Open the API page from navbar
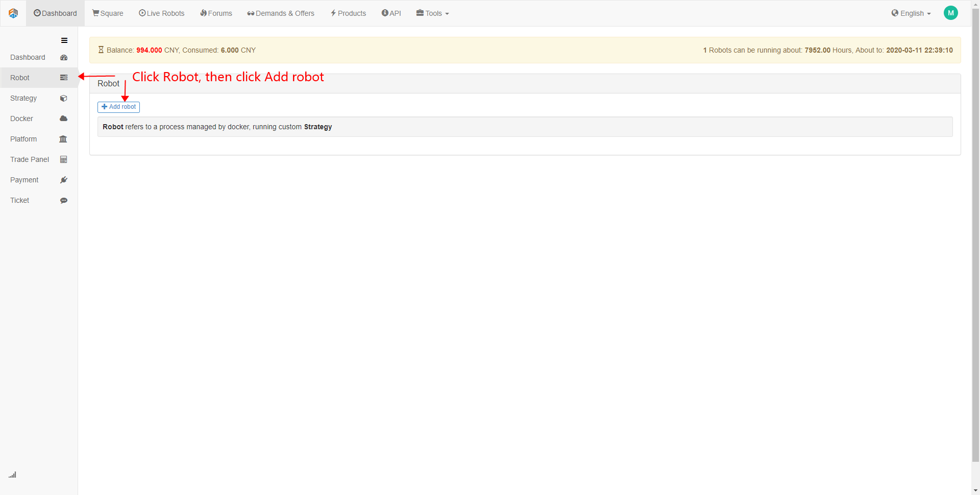 (391, 13)
